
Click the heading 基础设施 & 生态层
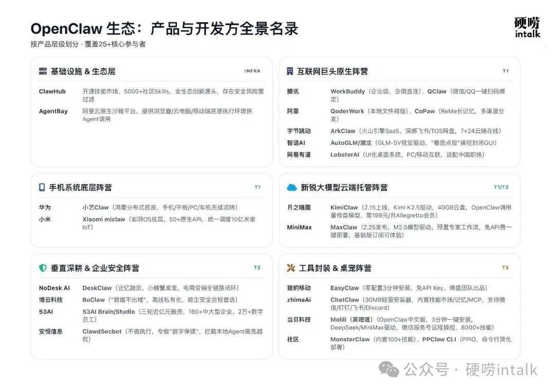[x=83, y=71]
